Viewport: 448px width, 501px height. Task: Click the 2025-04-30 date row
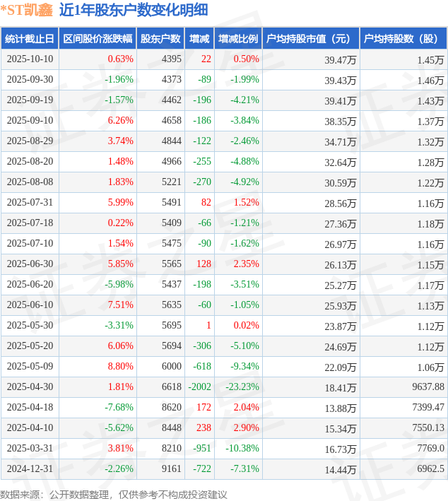30,387
